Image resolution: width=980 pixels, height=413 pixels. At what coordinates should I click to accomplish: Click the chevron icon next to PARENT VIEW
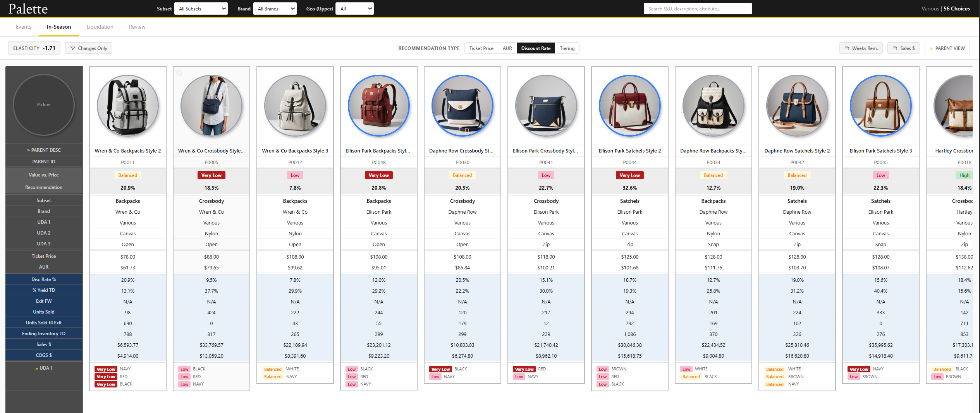click(x=931, y=49)
